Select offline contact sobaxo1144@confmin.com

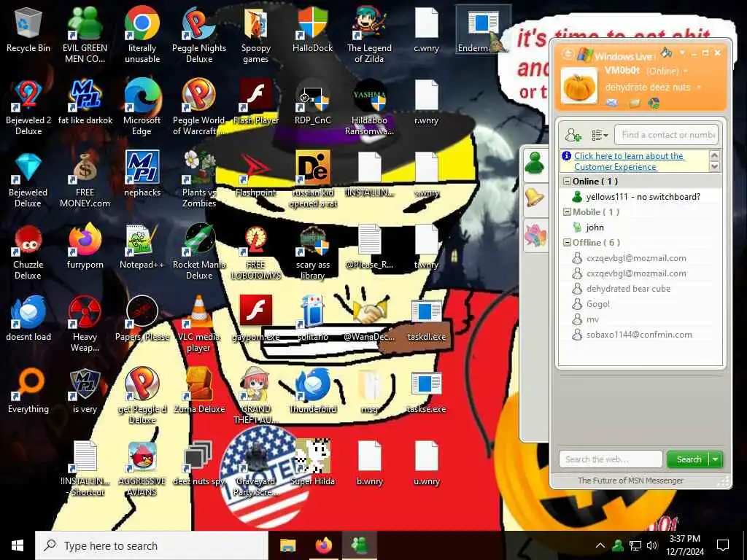(x=639, y=334)
